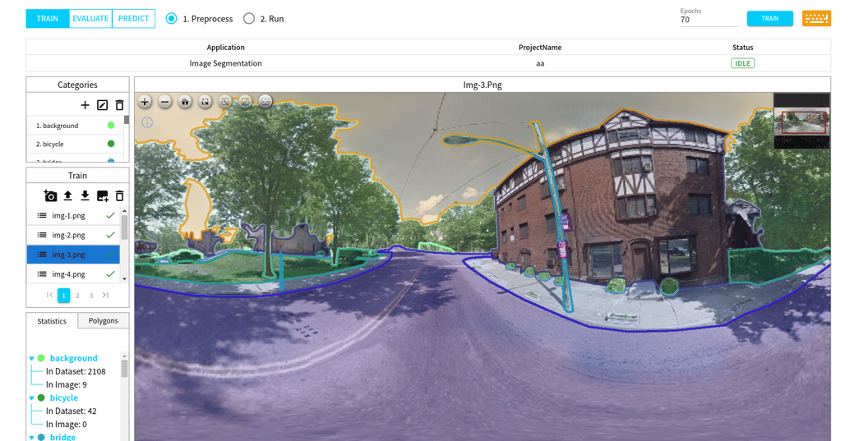Screen dimensions: 868x441
Task: Click the Epochs input field
Action: click(708, 20)
